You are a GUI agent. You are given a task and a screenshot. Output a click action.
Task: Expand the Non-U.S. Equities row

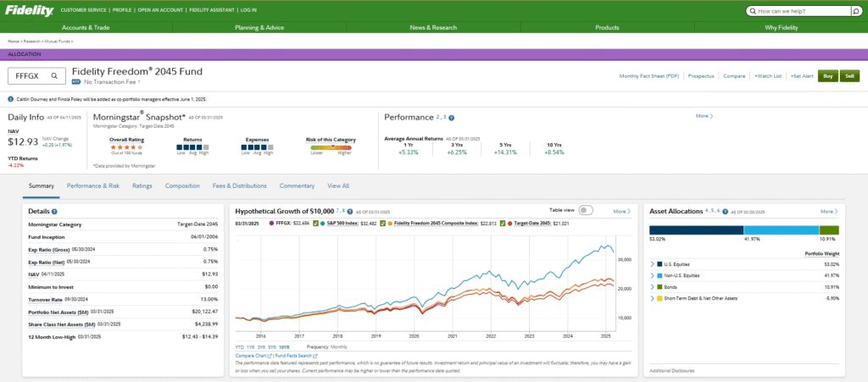click(x=653, y=275)
